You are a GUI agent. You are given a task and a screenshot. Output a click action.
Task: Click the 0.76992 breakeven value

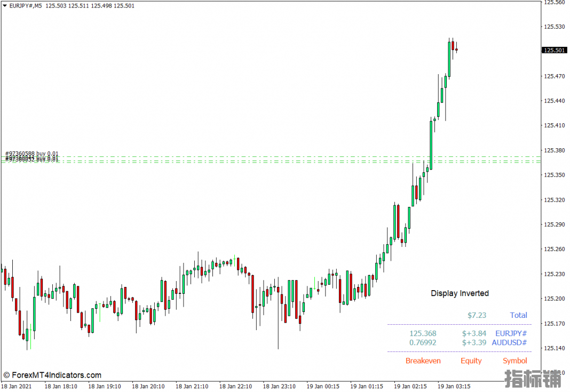click(x=423, y=342)
